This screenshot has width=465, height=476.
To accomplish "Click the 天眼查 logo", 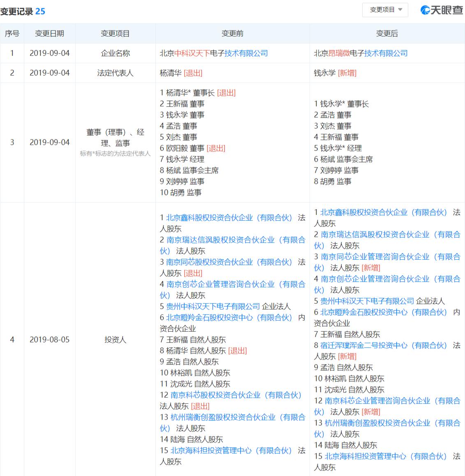I will (442, 10).
